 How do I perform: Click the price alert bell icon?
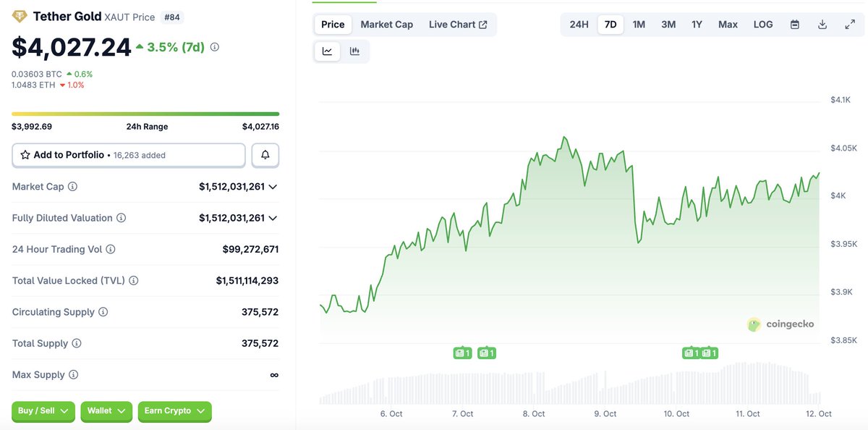(x=265, y=155)
